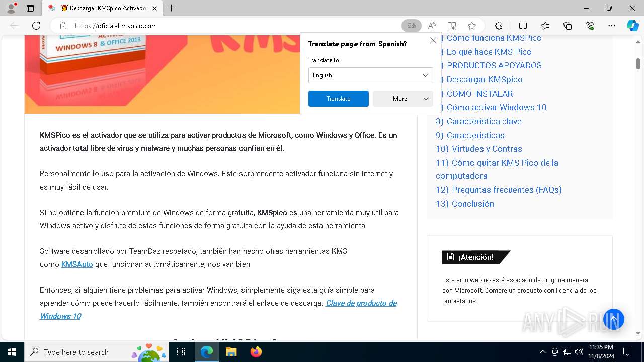Jump to PRODUCTOS APOYADOS section
The width and height of the screenshot is (644, 362).
pos(494,65)
